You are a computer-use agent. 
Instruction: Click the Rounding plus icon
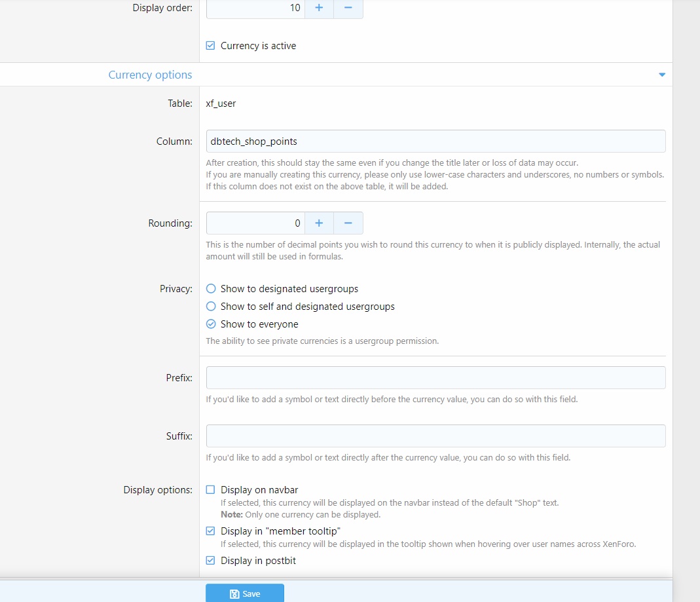point(319,223)
